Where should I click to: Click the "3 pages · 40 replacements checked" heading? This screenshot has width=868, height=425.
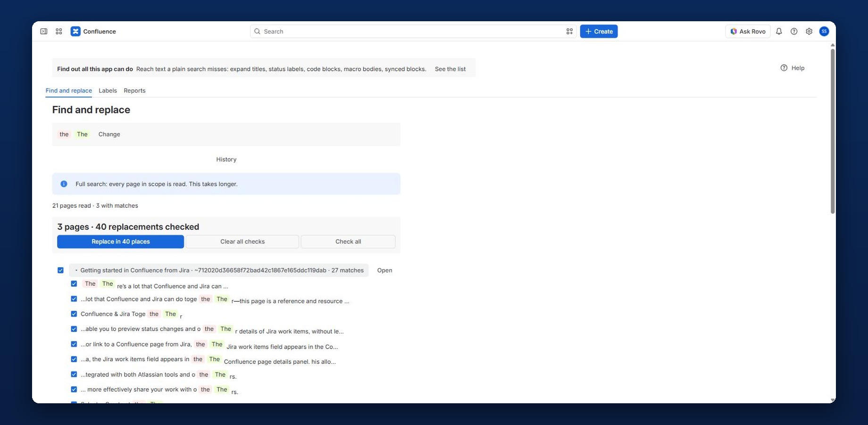[x=128, y=227]
